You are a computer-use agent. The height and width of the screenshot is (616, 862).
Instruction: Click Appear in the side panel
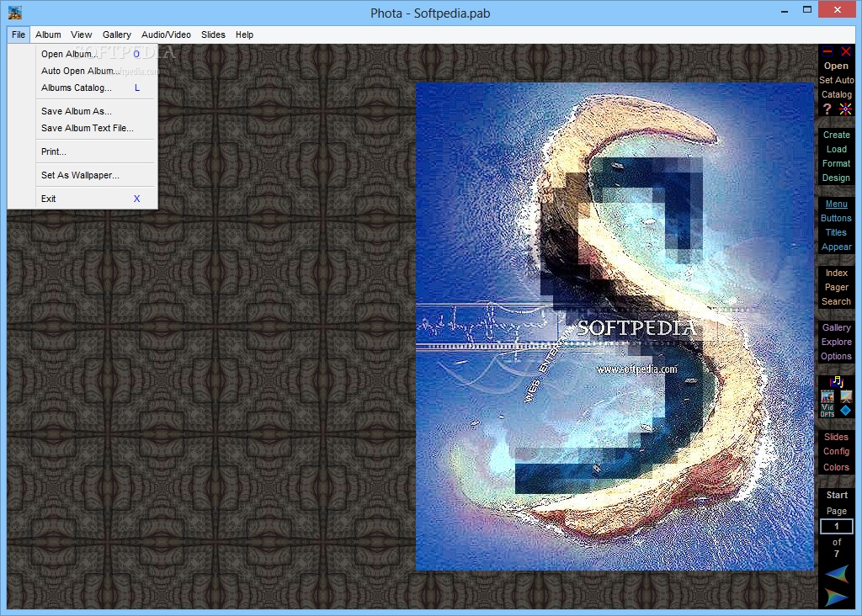point(836,247)
